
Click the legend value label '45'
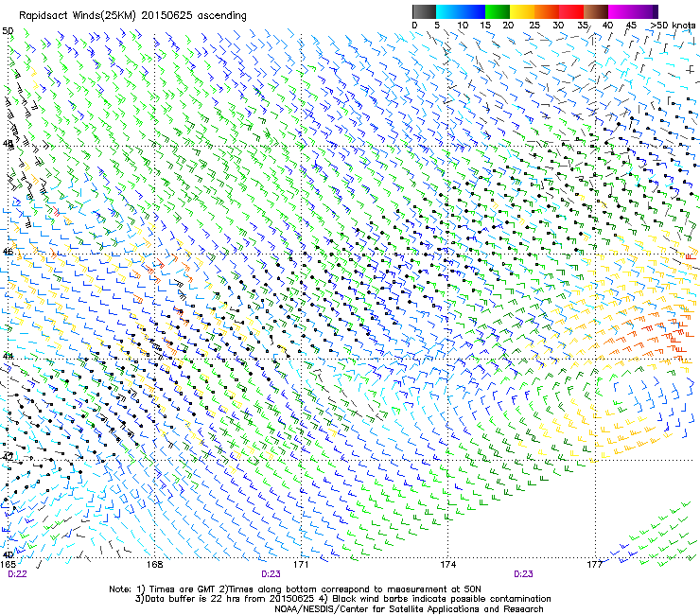click(631, 26)
